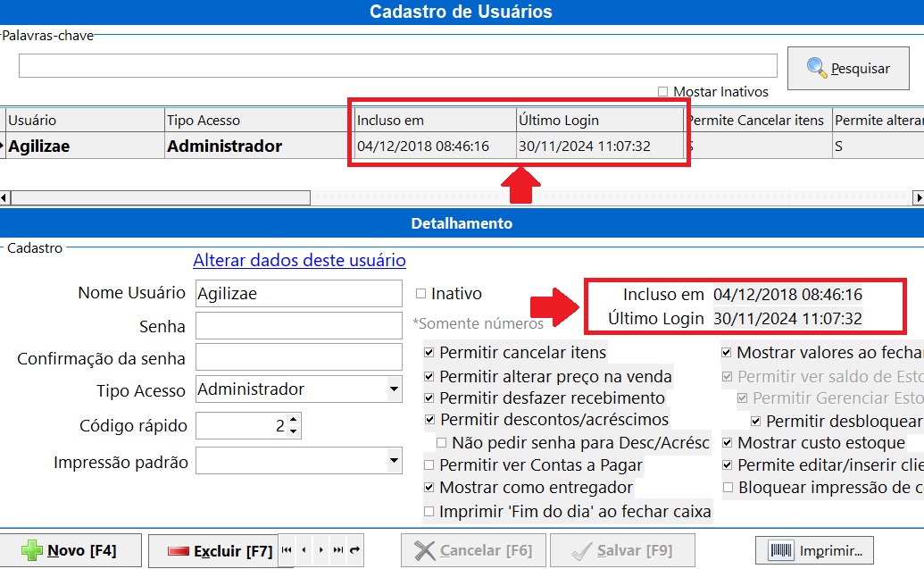Image resolution: width=924 pixels, height=569 pixels.
Task: Click the Tipo Acesso column header
Action: [x=204, y=121]
